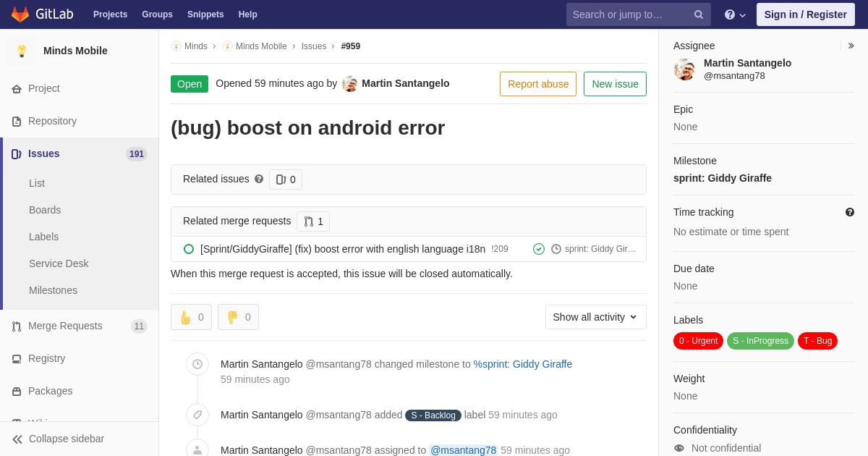868x456 pixels.
Task: Open the boost error i18n merge request link
Action: (343, 249)
